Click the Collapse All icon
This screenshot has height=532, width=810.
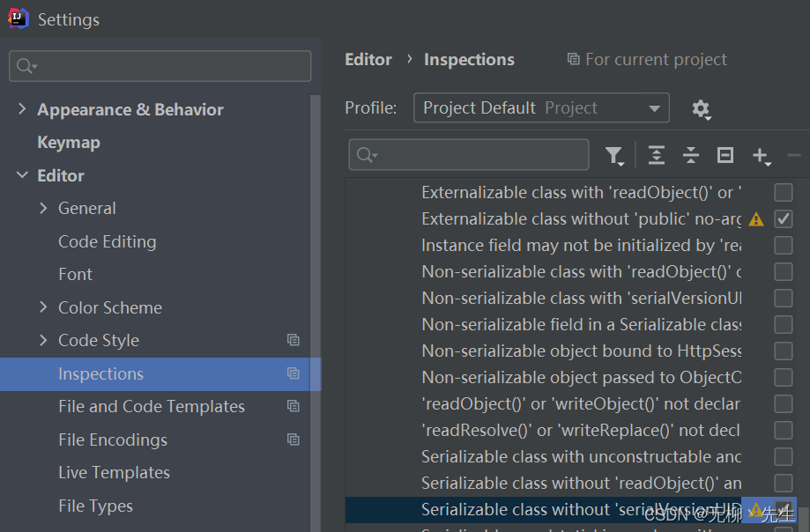click(x=691, y=156)
